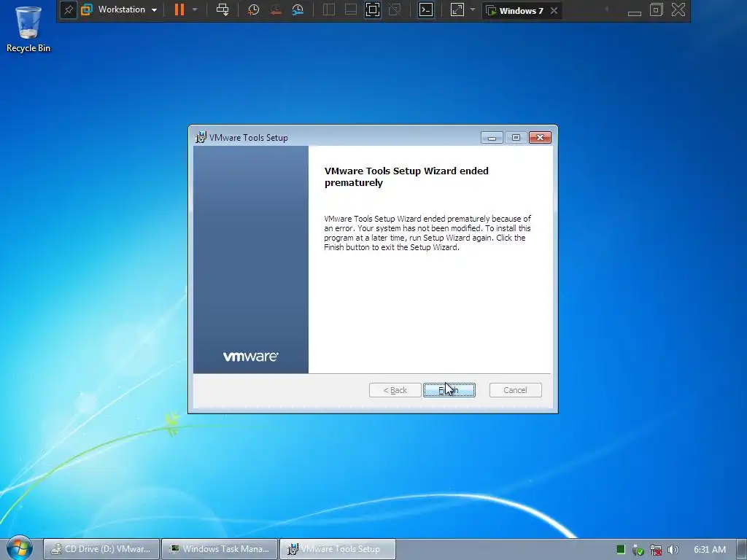This screenshot has width=747, height=560.
Task: Switch to CD Drive (D:) taskbar window
Action: tap(101, 549)
